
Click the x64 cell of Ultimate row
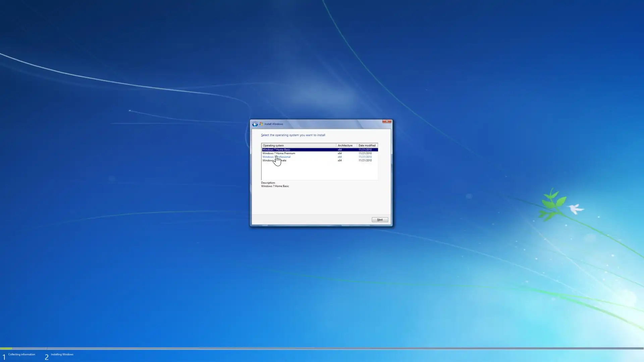point(340,161)
